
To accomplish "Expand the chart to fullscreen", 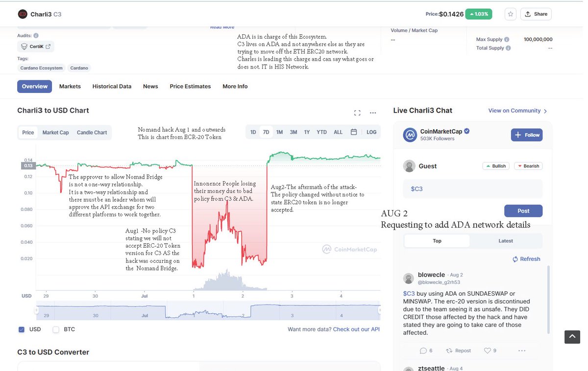I will click(x=357, y=113).
